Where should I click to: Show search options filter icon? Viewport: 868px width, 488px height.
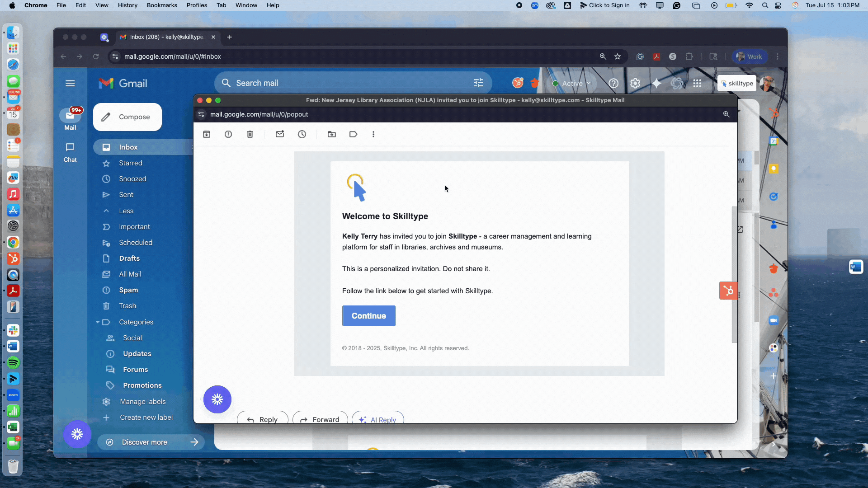click(478, 83)
